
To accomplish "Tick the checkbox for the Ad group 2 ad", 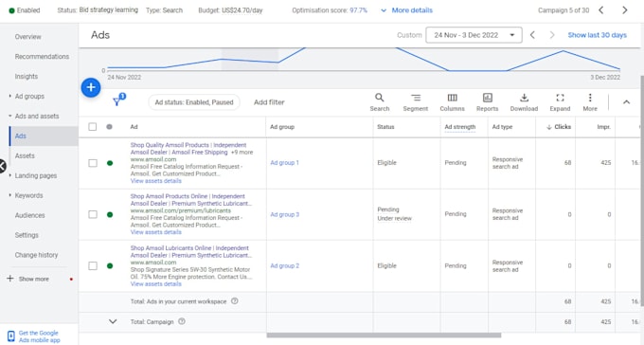I will tap(93, 265).
